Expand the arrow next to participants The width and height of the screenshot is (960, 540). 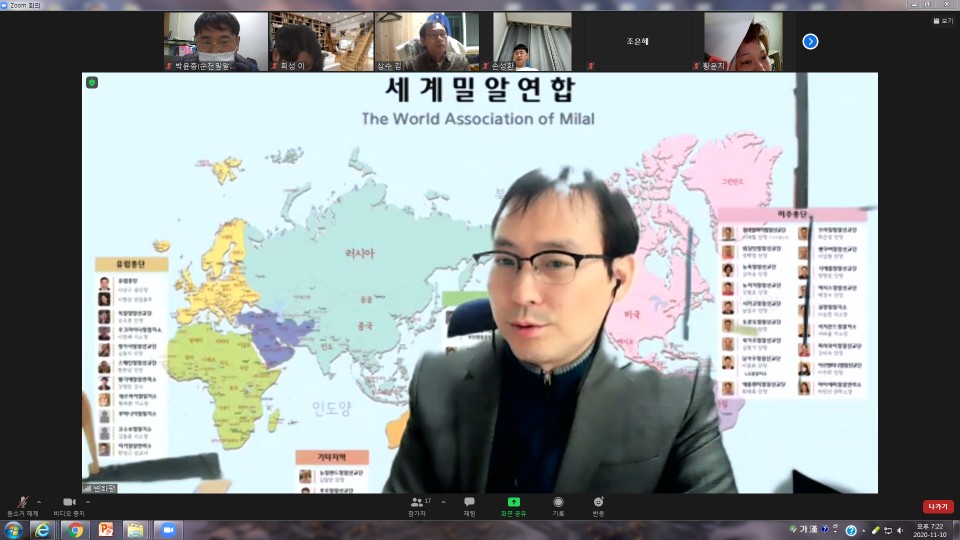point(443,502)
